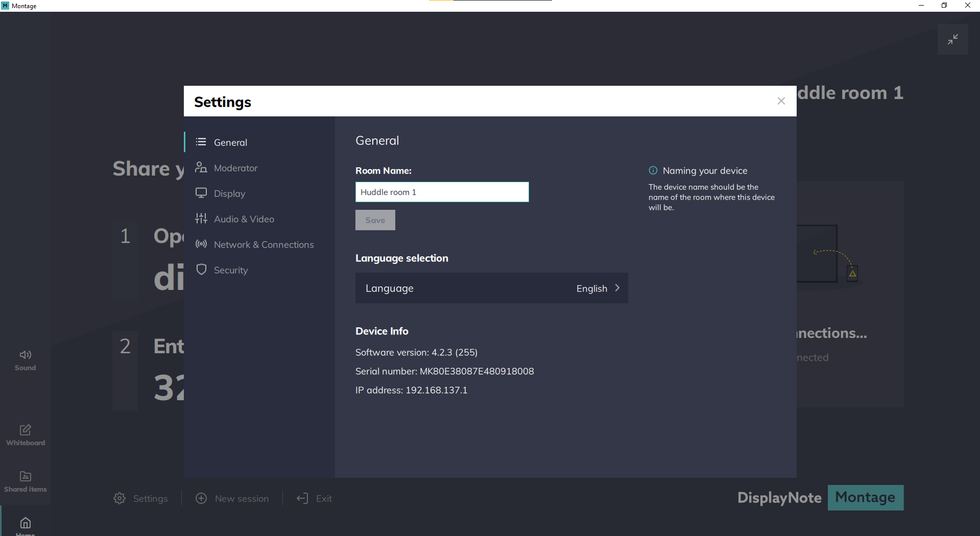This screenshot has height=536, width=980.
Task: Save the room name
Action: click(375, 220)
